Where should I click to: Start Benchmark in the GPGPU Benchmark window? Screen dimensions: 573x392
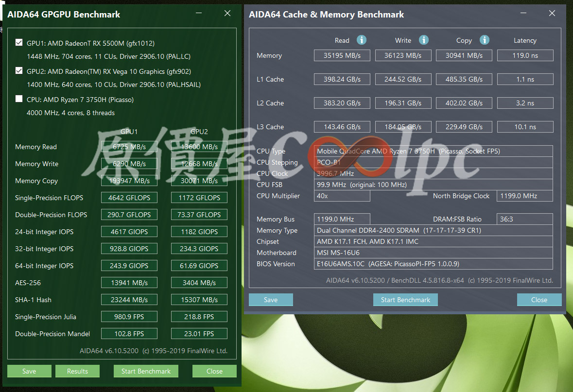(146, 371)
